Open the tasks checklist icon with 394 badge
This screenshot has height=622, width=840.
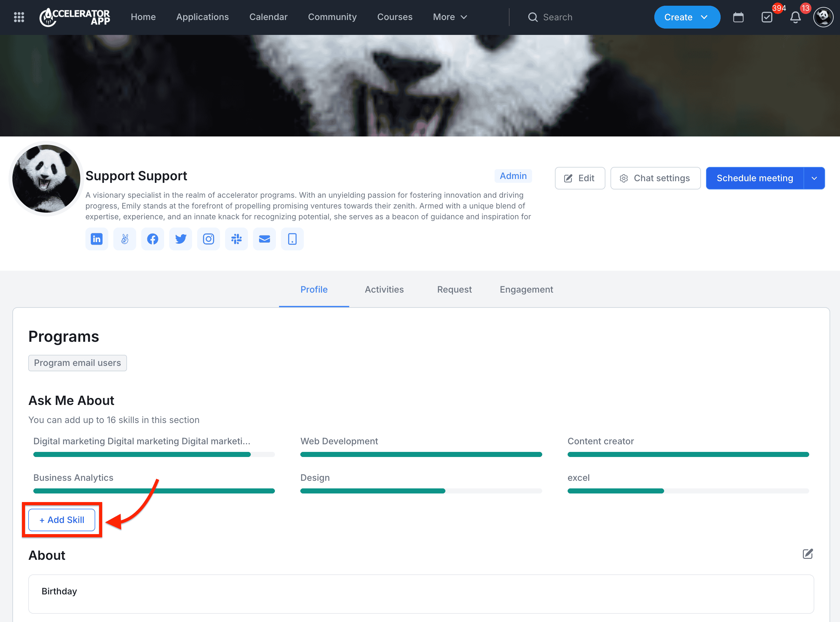[767, 17]
